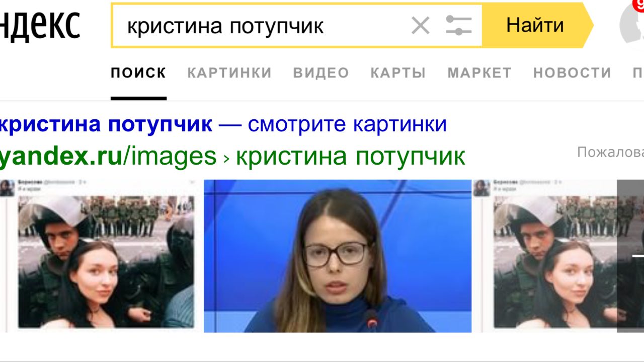The height and width of the screenshot is (362, 644).
Task: Open the third thumbnail tweet screenshot
Action: tap(545, 256)
